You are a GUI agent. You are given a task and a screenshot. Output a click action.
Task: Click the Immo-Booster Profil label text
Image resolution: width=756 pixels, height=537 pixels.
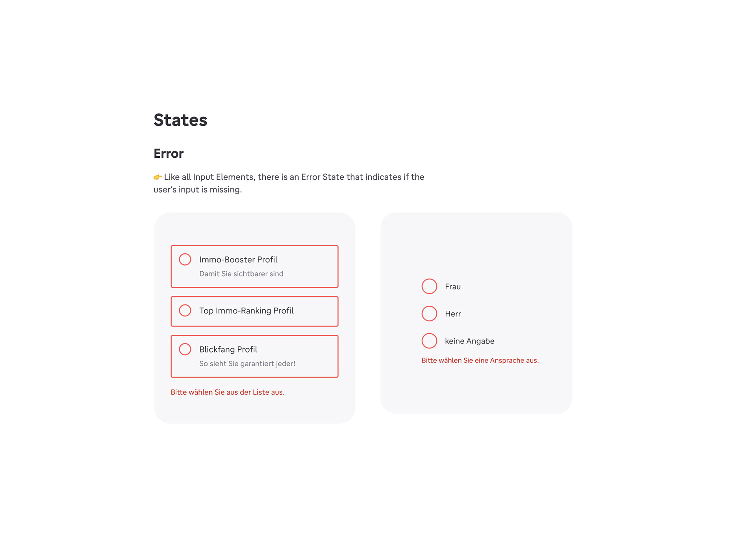(x=238, y=260)
